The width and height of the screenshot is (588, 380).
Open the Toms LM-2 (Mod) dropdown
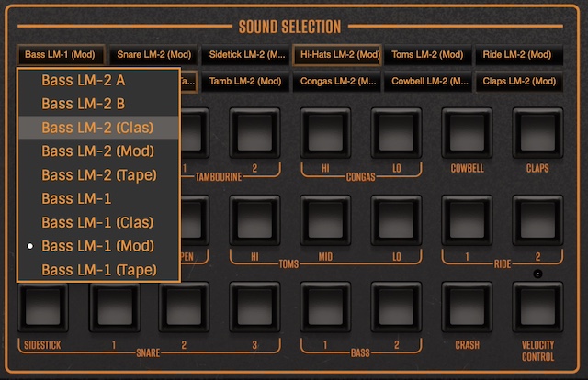click(427, 55)
